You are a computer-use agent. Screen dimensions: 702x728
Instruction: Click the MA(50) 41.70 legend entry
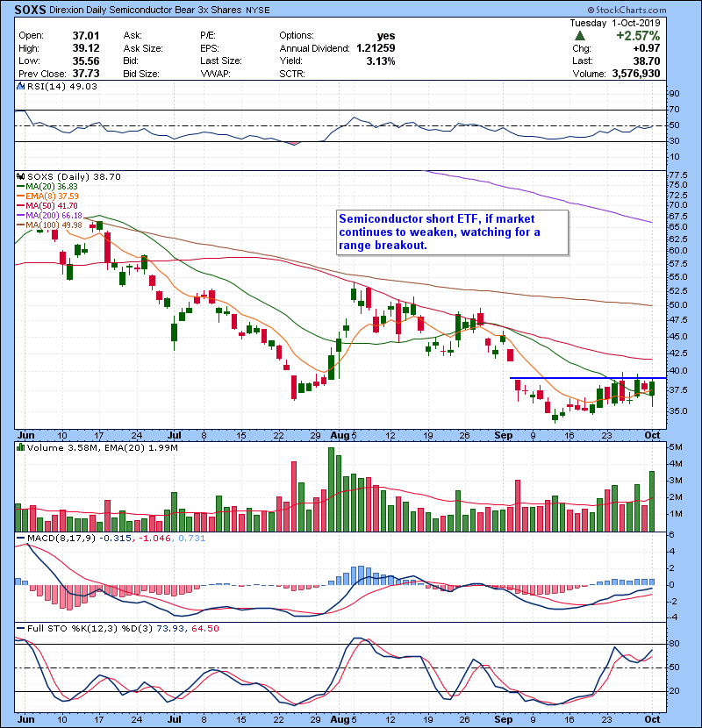coord(47,205)
